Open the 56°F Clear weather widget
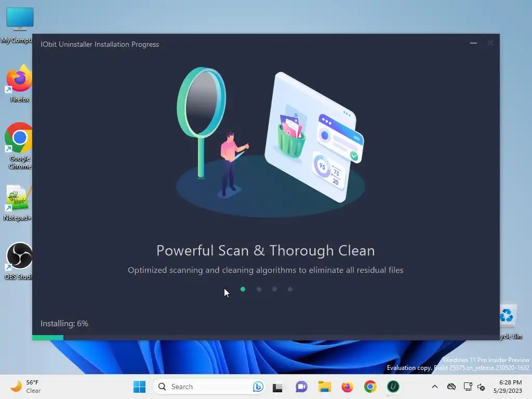This screenshot has width=532, height=399. coord(24,387)
